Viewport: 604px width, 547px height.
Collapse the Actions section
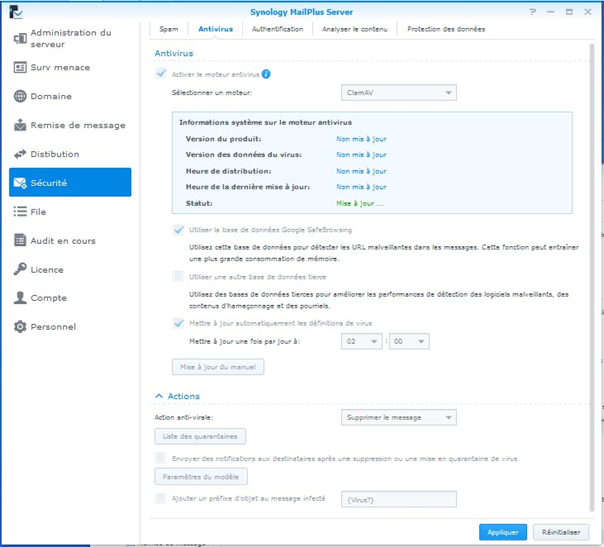coord(158,397)
